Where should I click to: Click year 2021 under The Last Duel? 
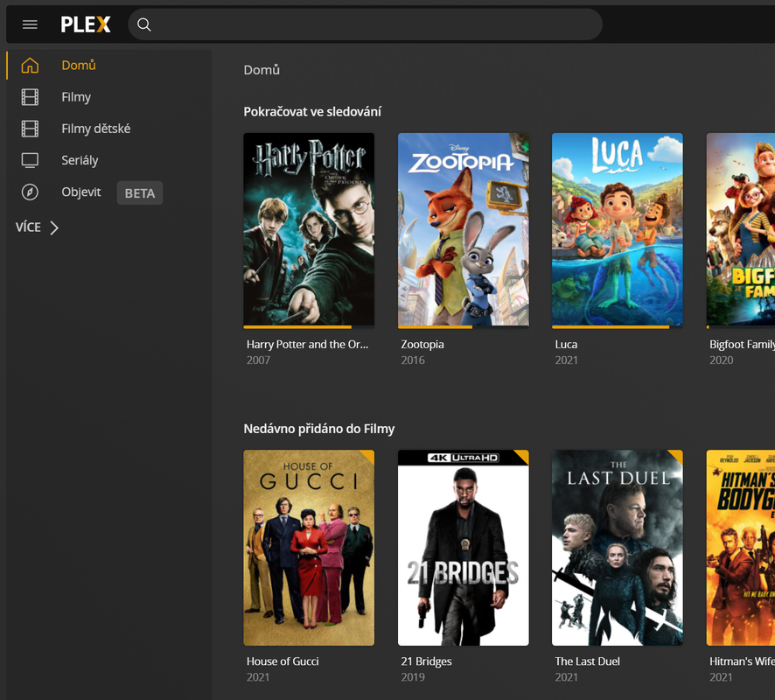coord(567,676)
